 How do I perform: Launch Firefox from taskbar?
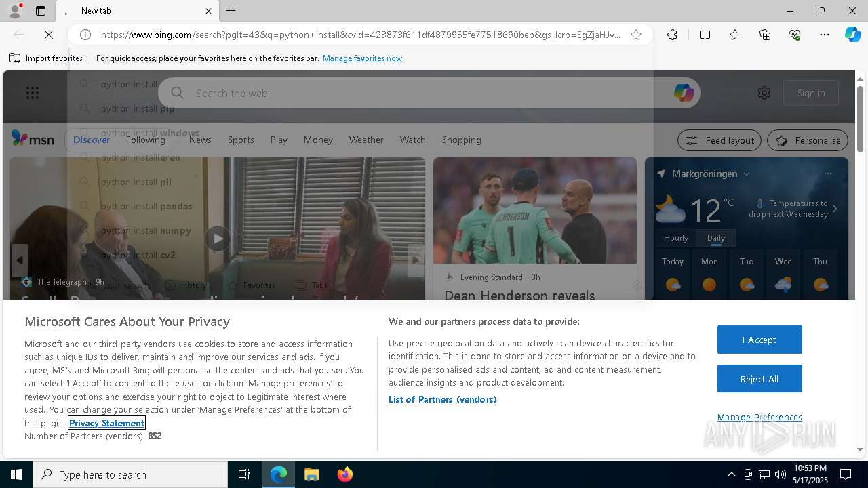pos(345,474)
